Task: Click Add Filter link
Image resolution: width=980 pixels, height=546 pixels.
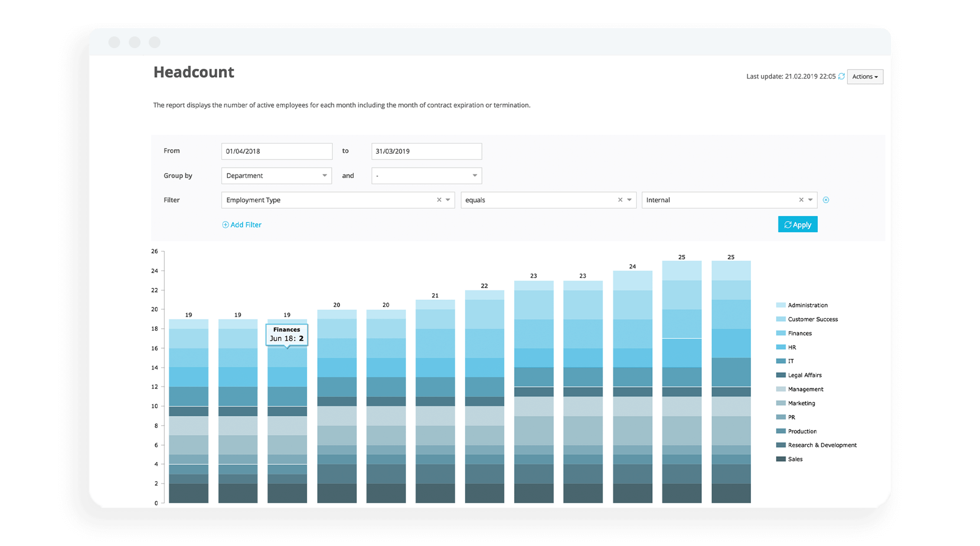Action: coord(242,224)
